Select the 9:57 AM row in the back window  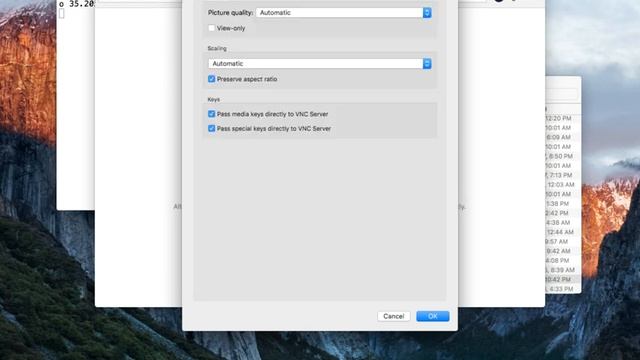click(563, 242)
